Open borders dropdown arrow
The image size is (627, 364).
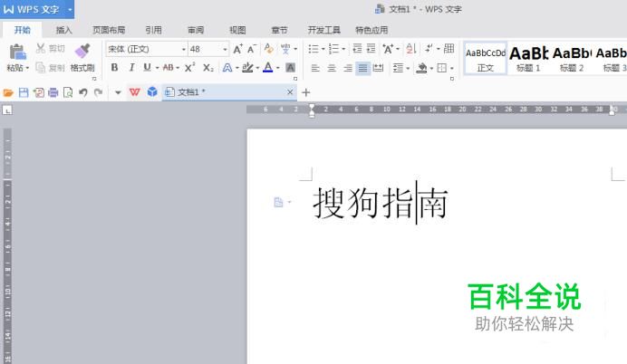click(x=452, y=68)
